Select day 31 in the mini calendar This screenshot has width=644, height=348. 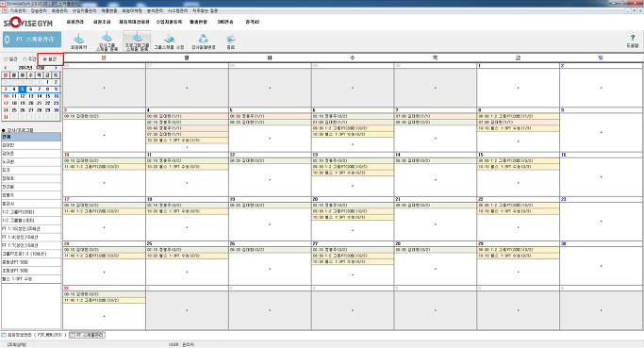coord(6,117)
